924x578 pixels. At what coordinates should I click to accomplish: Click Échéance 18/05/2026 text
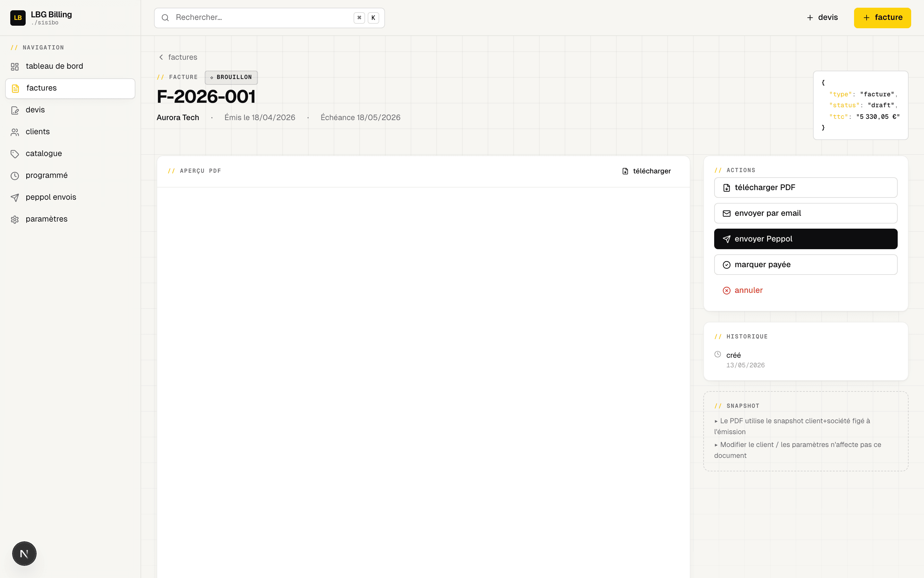(360, 117)
